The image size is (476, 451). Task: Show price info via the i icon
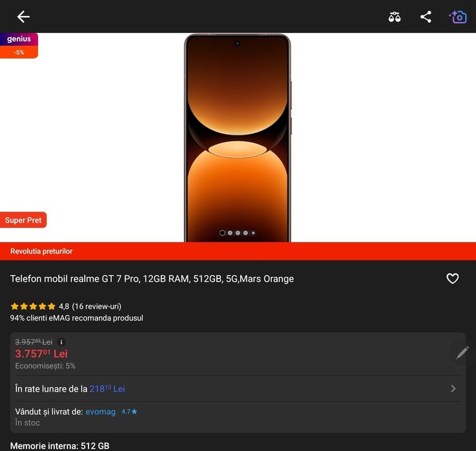tap(61, 342)
